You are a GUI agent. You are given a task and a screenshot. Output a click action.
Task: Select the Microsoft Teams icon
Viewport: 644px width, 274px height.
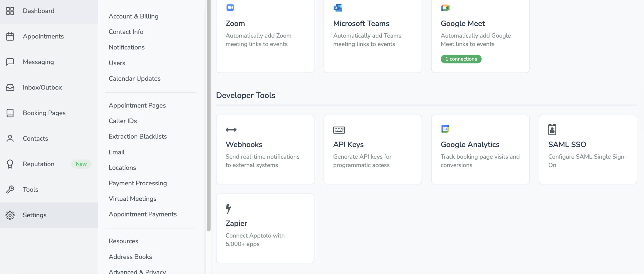(337, 8)
